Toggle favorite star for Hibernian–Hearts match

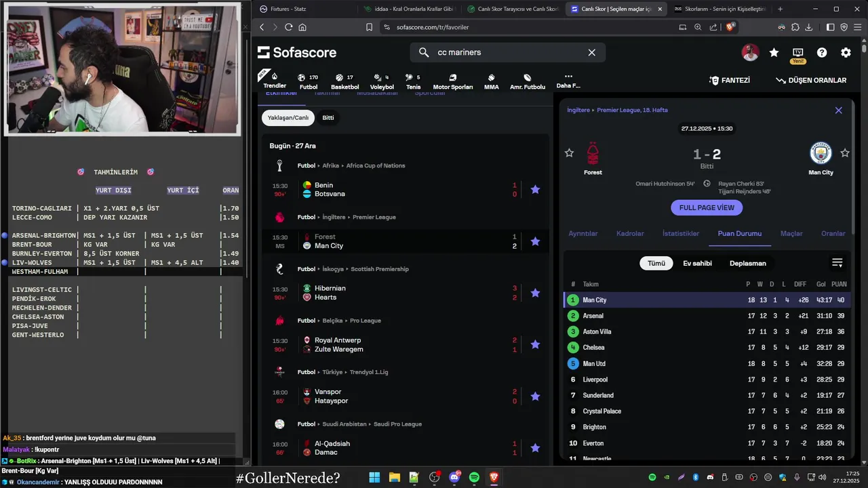tap(535, 293)
